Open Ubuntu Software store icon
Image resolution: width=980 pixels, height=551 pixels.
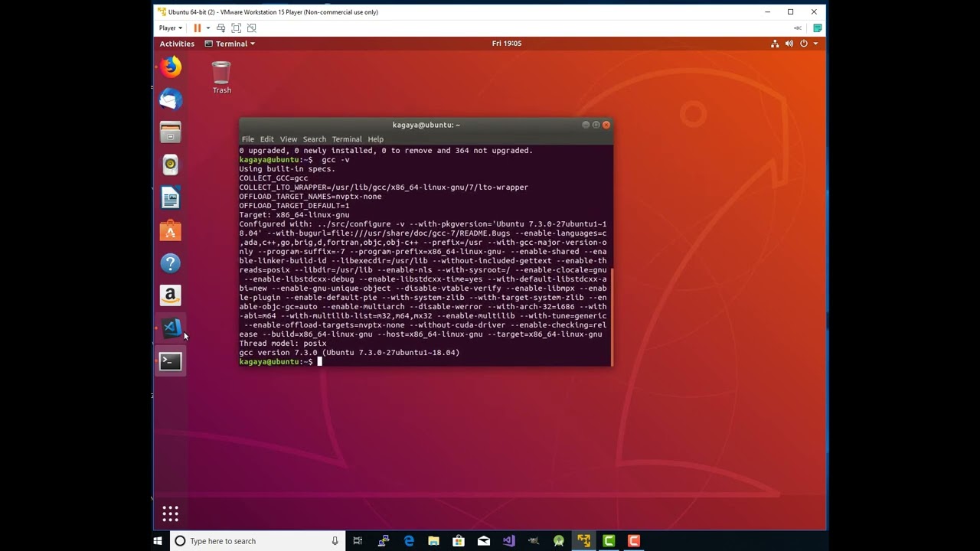[x=171, y=230]
